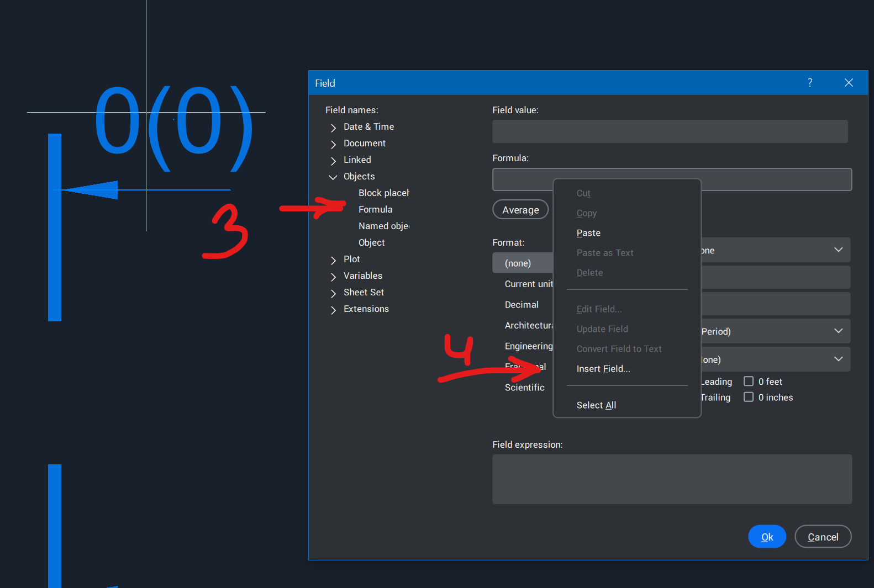The width and height of the screenshot is (874, 588).
Task: Choose Insert Field... from context menu
Action: click(603, 369)
